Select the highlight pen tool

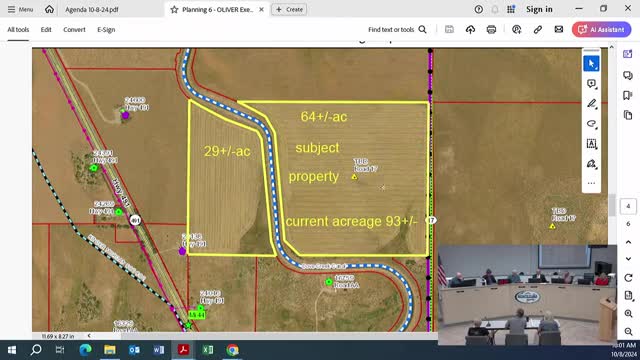591,104
